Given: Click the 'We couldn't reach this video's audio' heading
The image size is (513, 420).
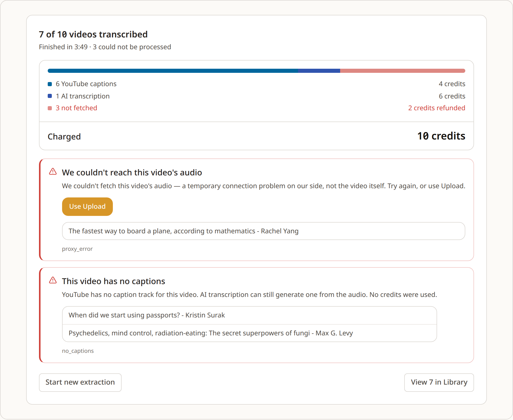Looking at the screenshot, I should [x=132, y=173].
